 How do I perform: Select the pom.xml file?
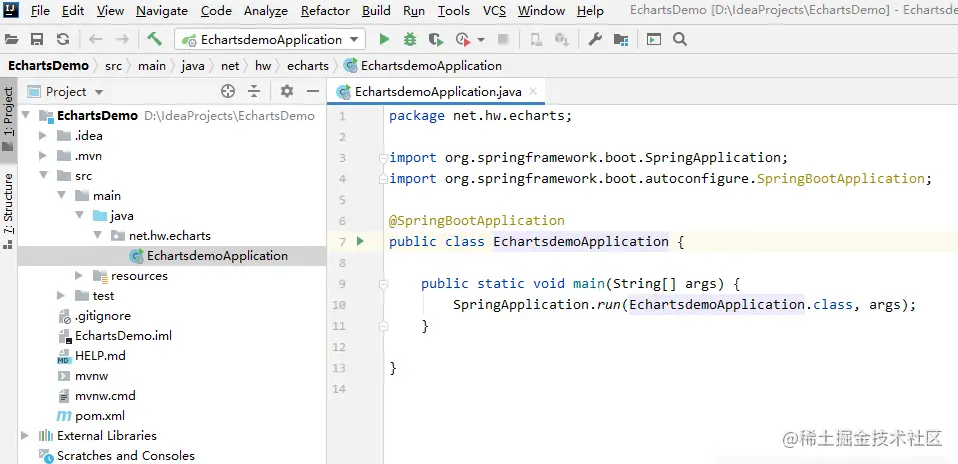[100, 416]
